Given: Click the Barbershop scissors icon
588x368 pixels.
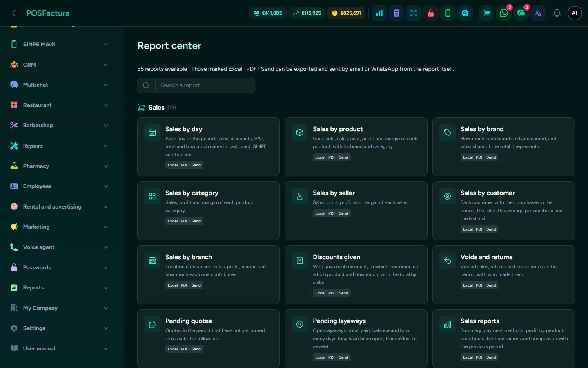Looking at the screenshot, I should (x=14, y=125).
